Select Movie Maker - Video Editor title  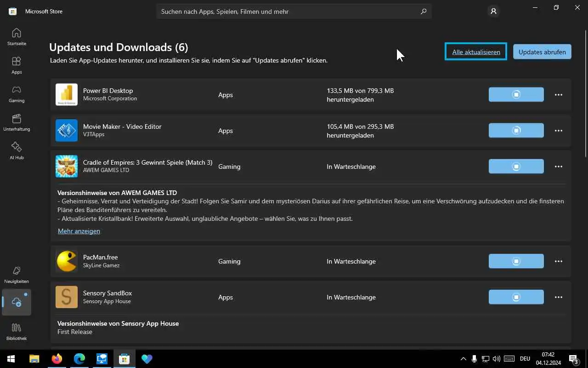click(122, 126)
